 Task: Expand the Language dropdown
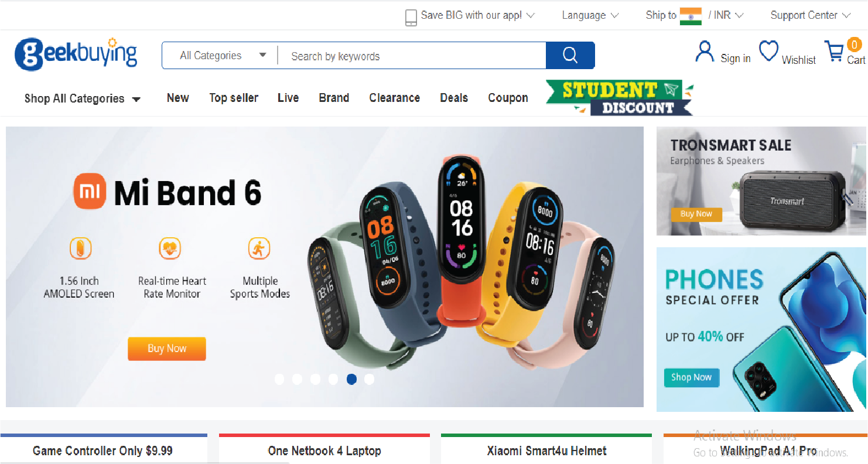pyautogui.click(x=590, y=15)
